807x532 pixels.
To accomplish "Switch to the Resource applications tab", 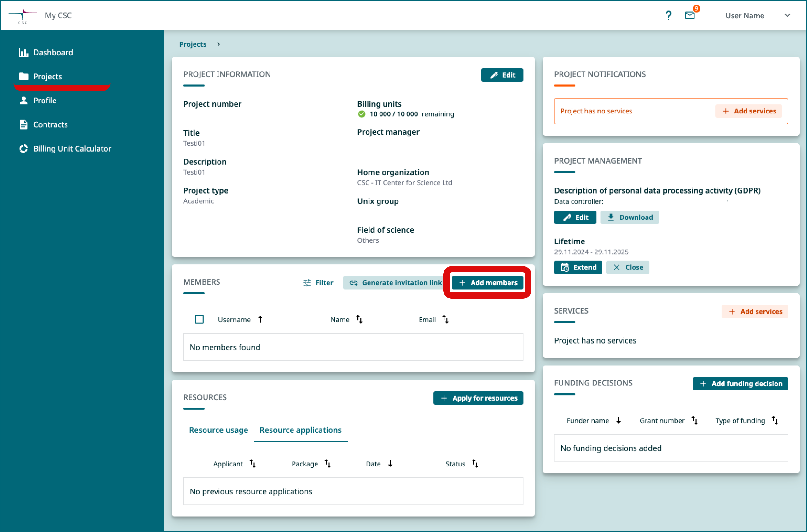I will pos(300,429).
